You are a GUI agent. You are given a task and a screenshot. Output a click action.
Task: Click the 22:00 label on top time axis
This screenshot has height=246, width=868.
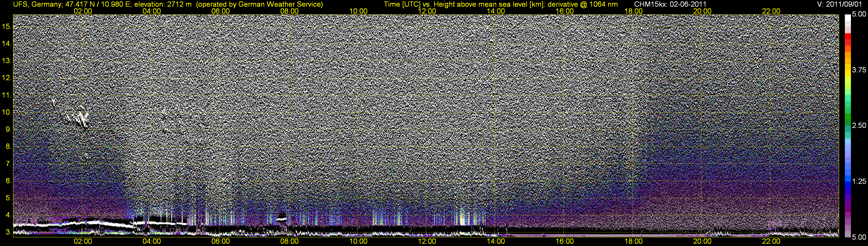(771, 11)
